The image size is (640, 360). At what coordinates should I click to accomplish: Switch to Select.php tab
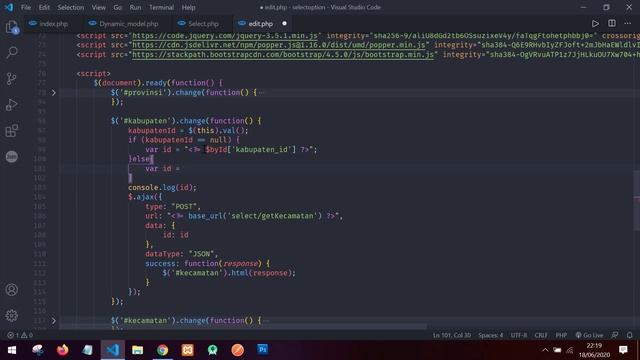(203, 24)
